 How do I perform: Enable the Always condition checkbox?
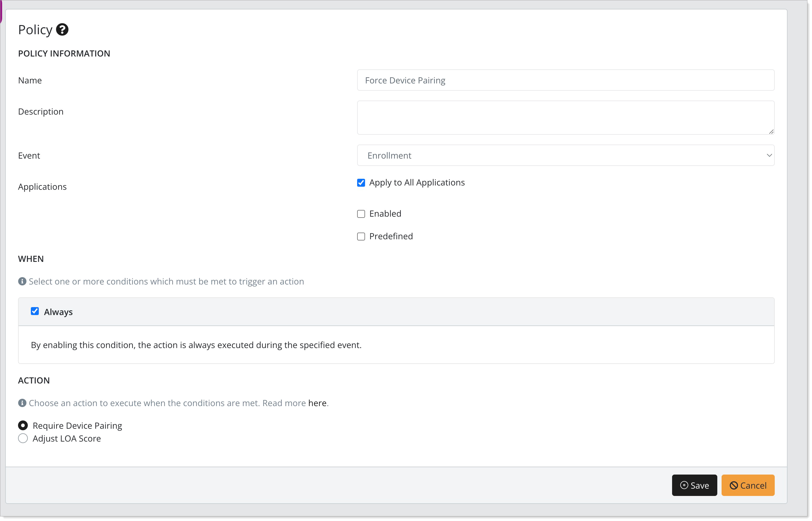(35, 311)
